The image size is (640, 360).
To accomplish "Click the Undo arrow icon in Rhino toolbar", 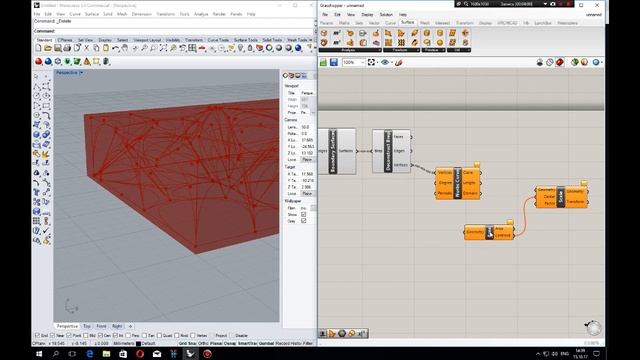I will pyautogui.click(x=116, y=48).
